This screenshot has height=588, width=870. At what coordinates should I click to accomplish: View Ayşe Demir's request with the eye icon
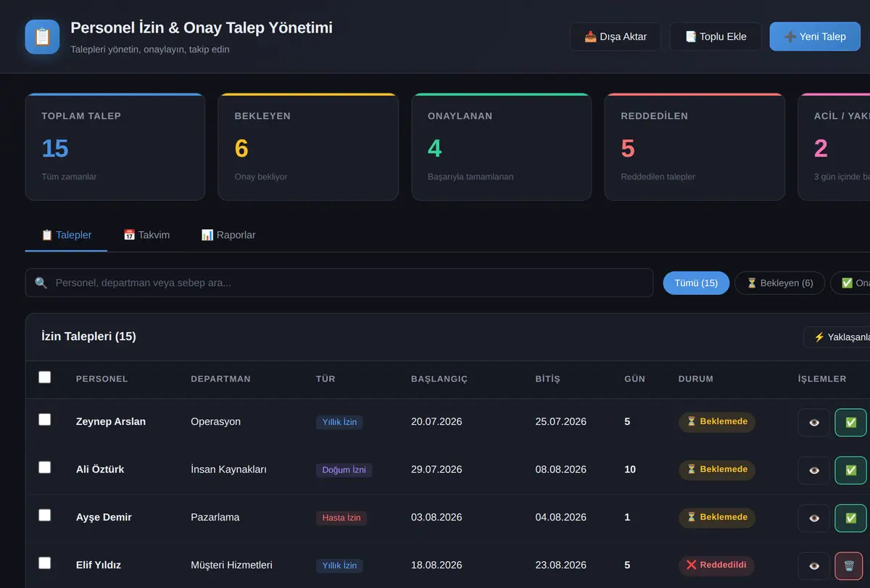(x=814, y=518)
